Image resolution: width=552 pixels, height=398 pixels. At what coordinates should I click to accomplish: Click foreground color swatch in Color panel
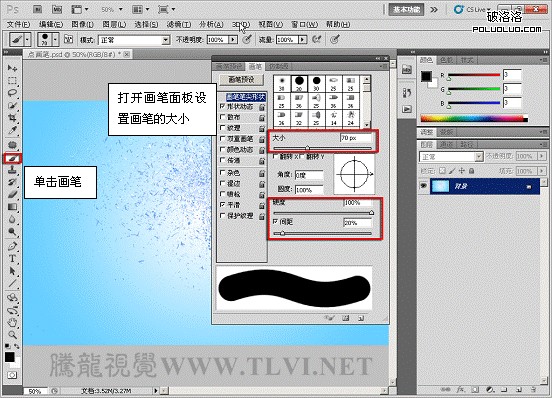pyautogui.click(x=426, y=76)
